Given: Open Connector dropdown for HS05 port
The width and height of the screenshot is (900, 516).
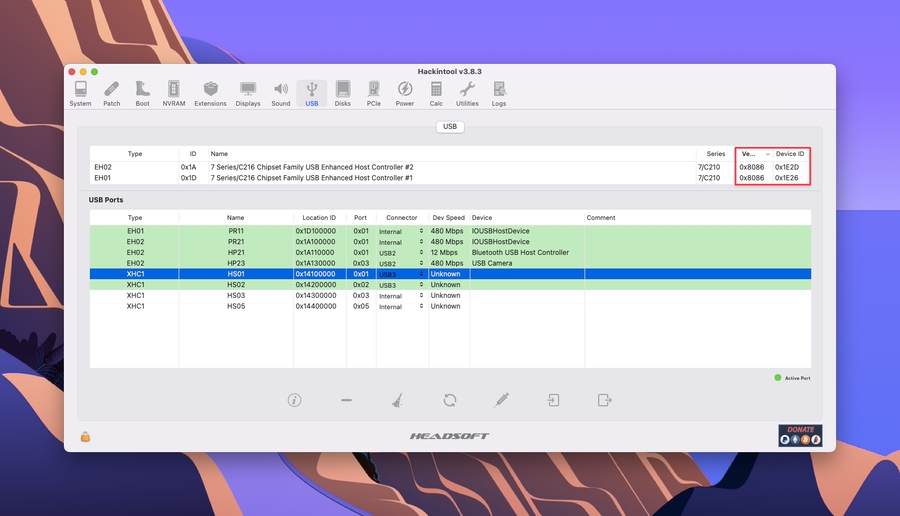Looking at the screenshot, I should pyautogui.click(x=401, y=307).
